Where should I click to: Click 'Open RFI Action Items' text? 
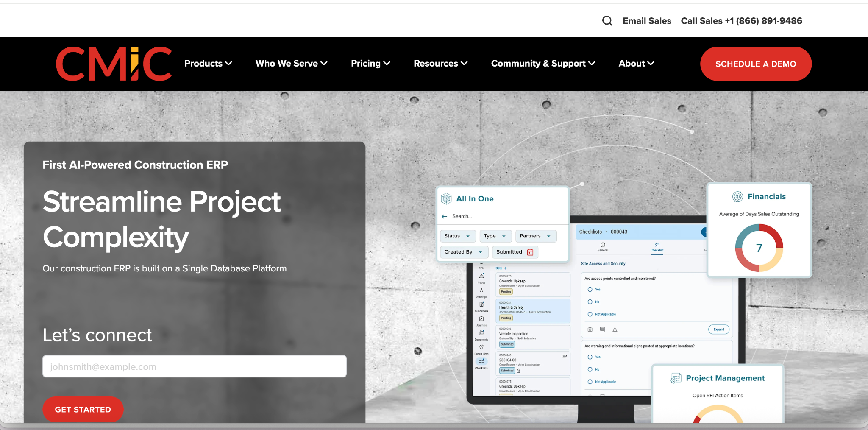pyautogui.click(x=718, y=396)
